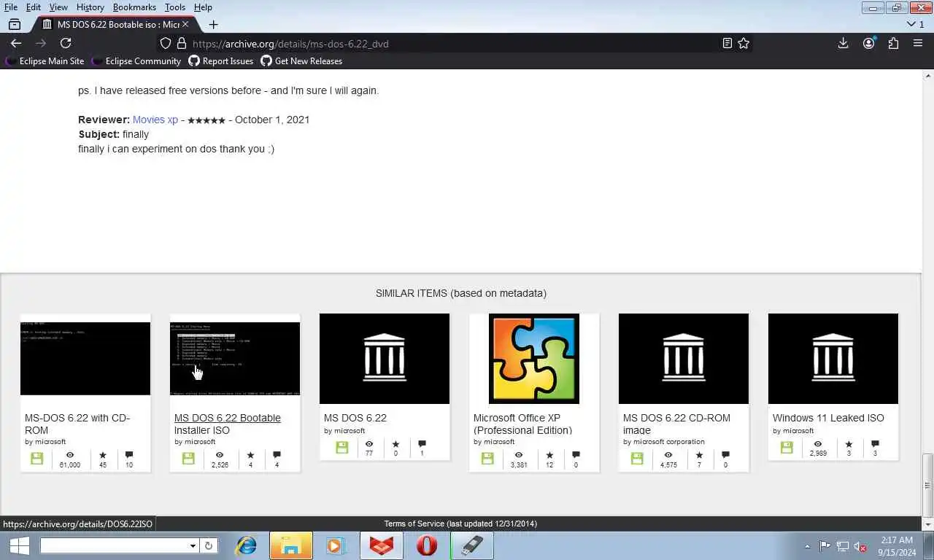Open the Firefox account menu
This screenshot has width=934, height=560.
click(x=868, y=43)
